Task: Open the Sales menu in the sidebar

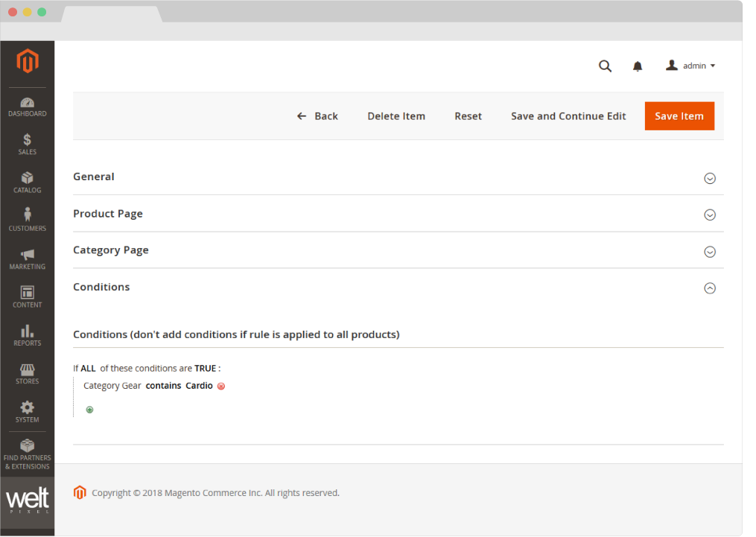Action: pos(28,144)
